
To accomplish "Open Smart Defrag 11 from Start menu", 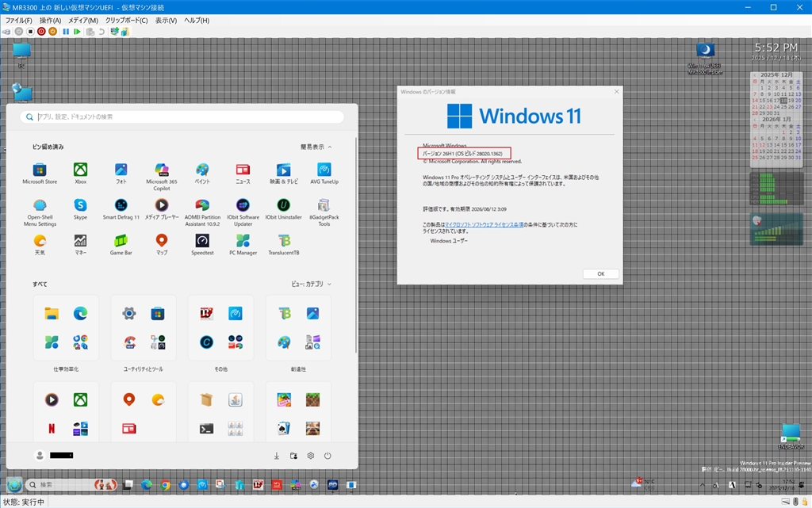I will click(121, 206).
